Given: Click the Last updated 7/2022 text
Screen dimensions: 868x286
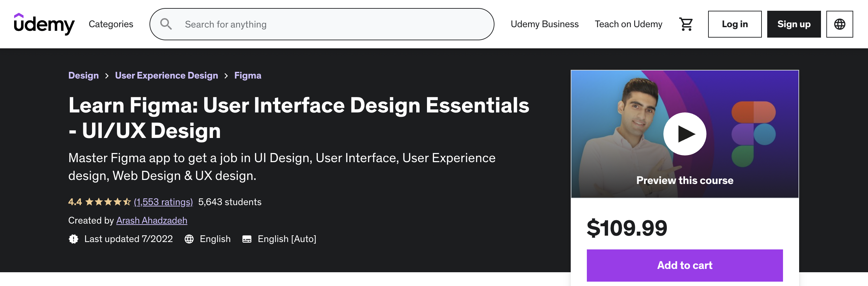Looking at the screenshot, I should pos(128,239).
